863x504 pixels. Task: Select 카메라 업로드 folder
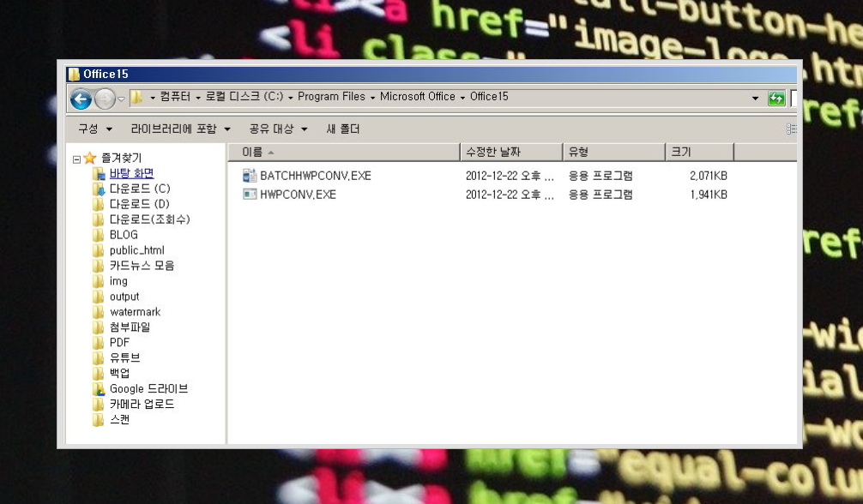(x=142, y=404)
